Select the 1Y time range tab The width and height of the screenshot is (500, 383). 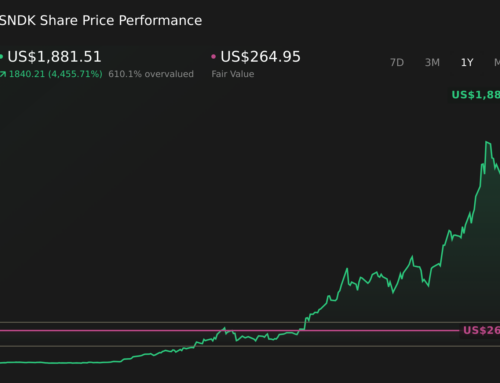pyautogui.click(x=467, y=62)
